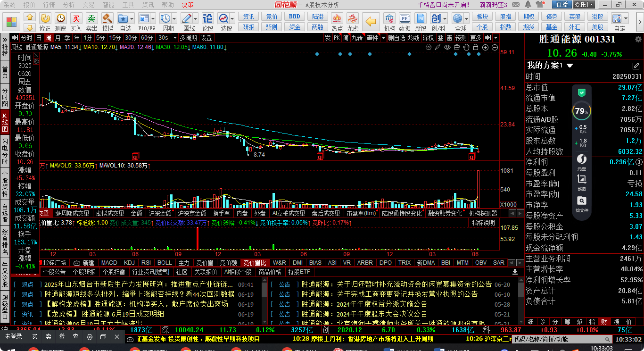Click the yellow back arrow icon
This screenshot has height=351, width=644.
[372, 22]
